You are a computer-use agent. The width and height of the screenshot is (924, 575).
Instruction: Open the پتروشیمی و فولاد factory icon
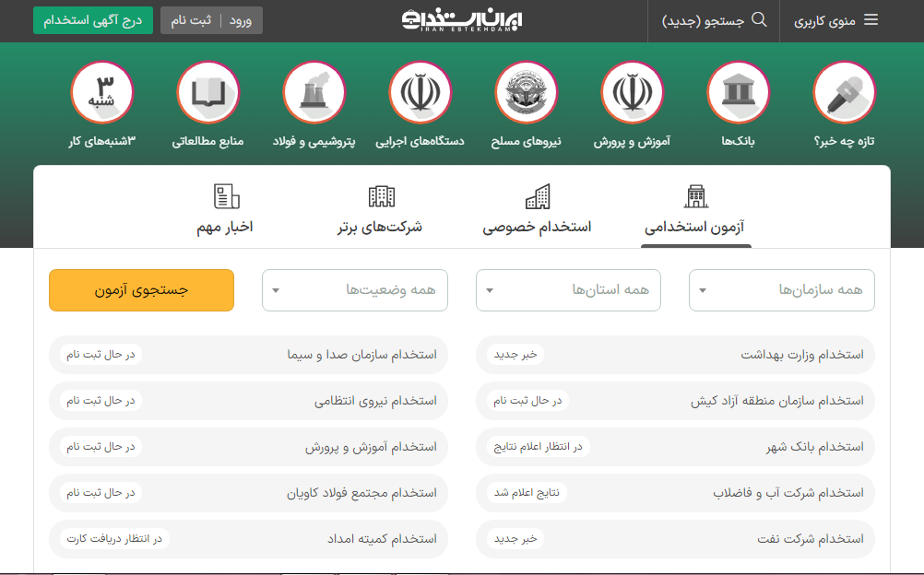coord(314,92)
